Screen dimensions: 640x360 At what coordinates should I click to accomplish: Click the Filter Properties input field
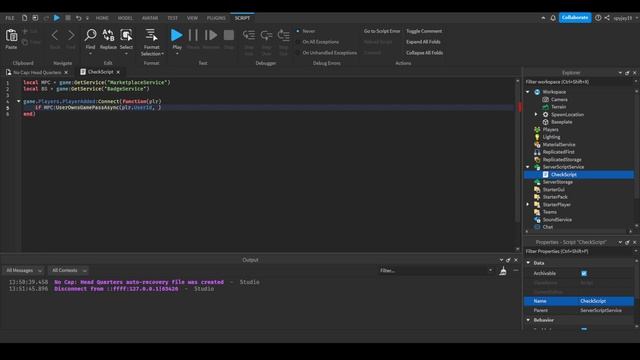click(x=579, y=251)
